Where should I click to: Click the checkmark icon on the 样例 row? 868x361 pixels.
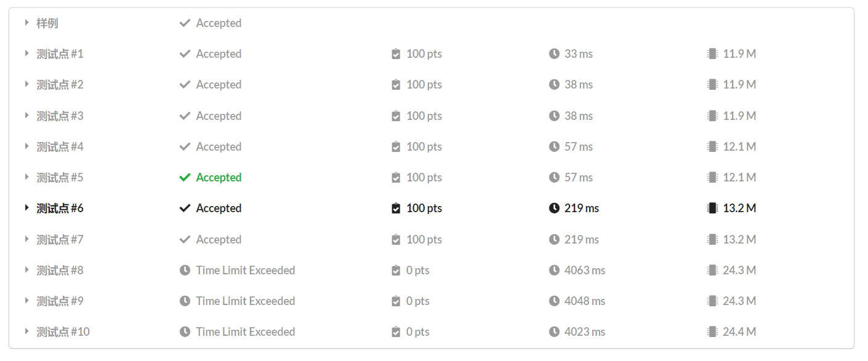[x=185, y=23]
